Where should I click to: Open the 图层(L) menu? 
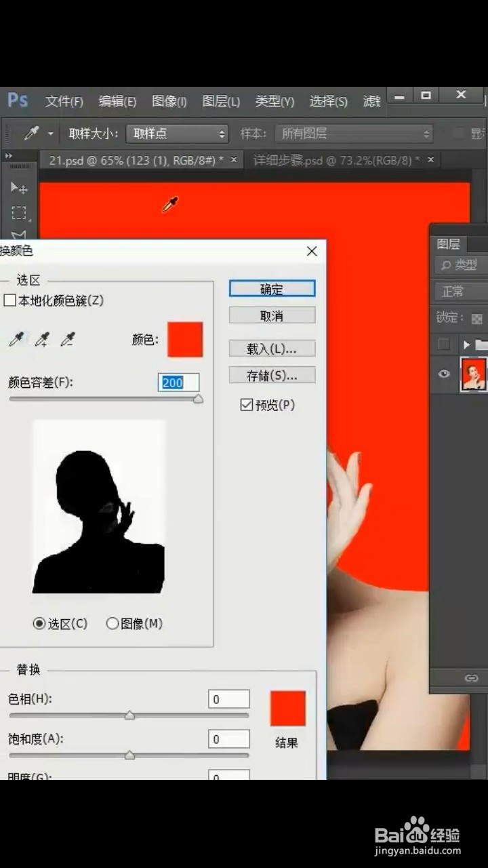[221, 102]
